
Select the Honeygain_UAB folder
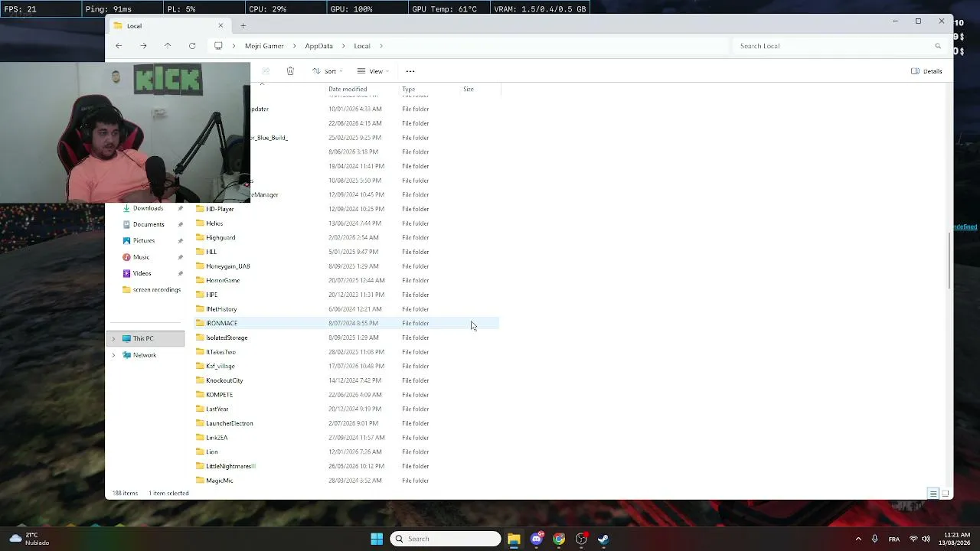(227, 266)
